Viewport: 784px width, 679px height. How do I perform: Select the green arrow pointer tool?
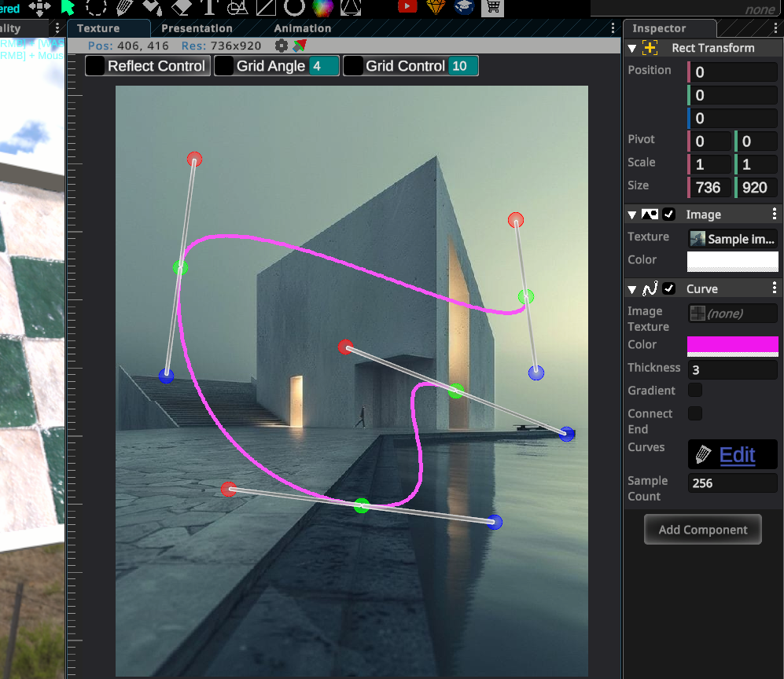(68, 7)
